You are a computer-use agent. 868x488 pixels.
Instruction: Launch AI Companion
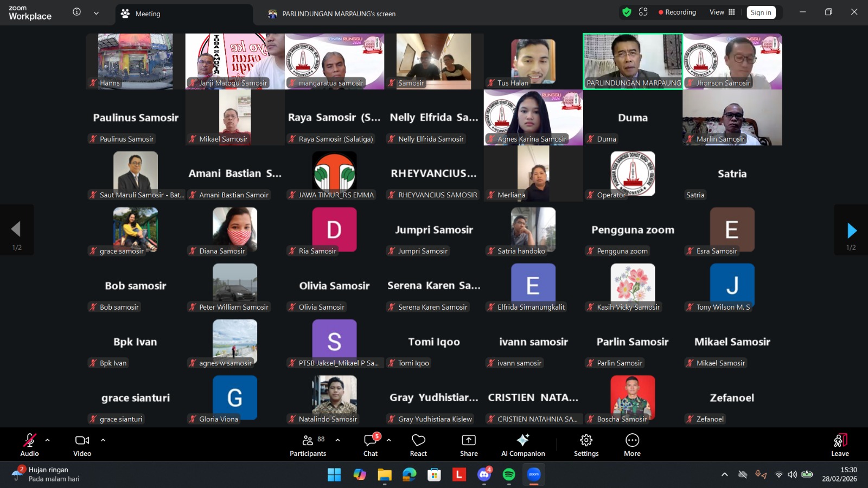523,445
